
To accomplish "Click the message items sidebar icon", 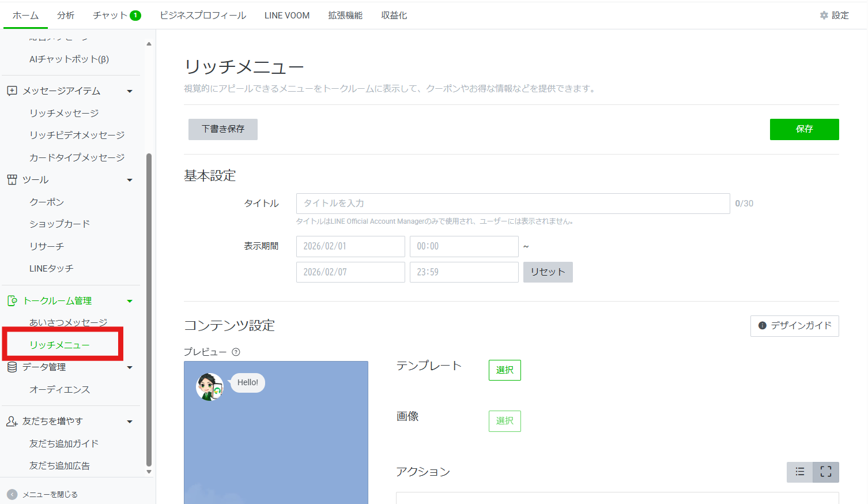I will (x=12, y=91).
